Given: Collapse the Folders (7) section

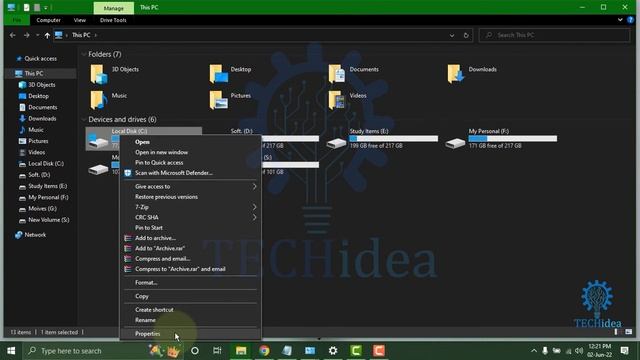Looking at the screenshot, I should [x=84, y=54].
